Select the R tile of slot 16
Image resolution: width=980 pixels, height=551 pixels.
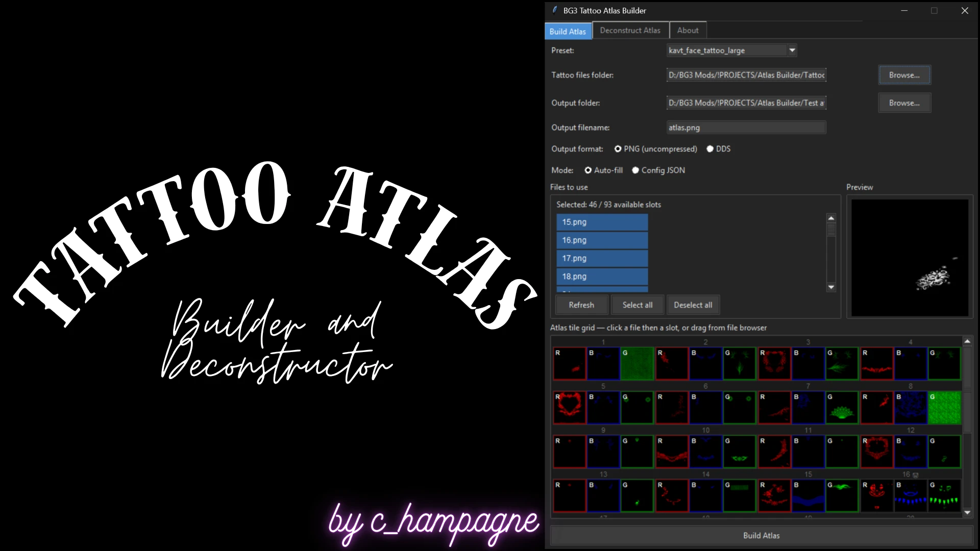tap(877, 495)
